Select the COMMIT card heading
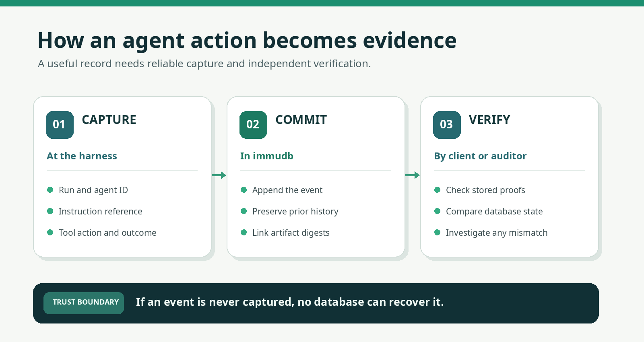Viewport: 644px width, 342px height. [x=301, y=120]
